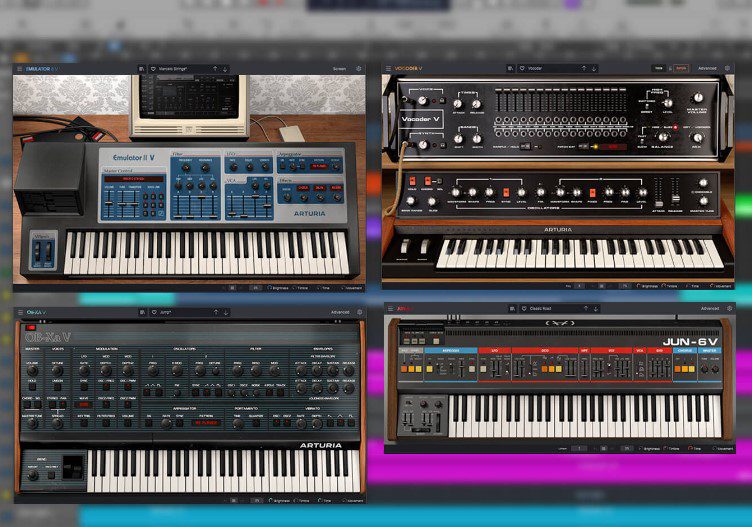Click the Movement macro in Vocoder V footer
This screenshot has height=527, width=752.
(721, 286)
